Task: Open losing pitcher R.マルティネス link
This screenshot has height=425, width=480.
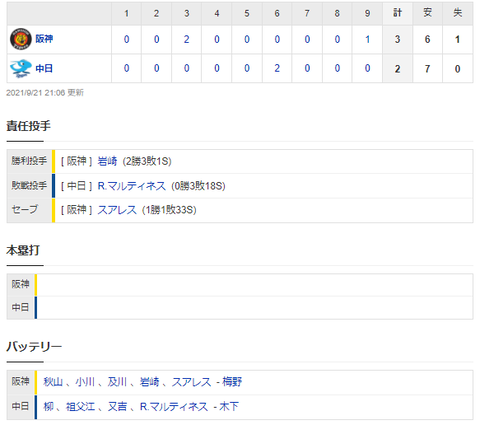Action: pos(132,186)
